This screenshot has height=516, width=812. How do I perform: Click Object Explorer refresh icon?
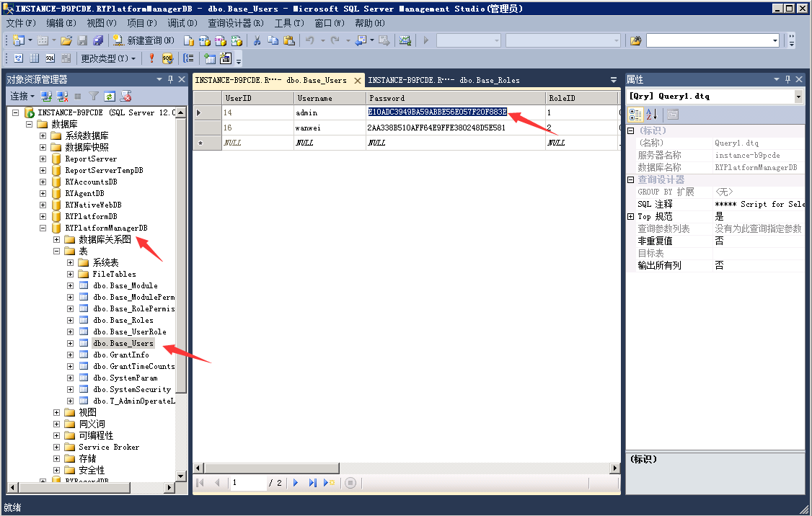(x=110, y=97)
